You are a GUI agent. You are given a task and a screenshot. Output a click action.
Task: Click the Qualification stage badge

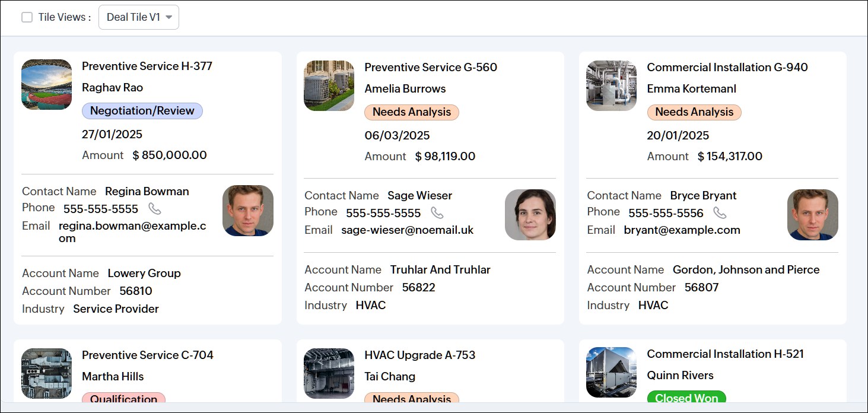point(123,399)
